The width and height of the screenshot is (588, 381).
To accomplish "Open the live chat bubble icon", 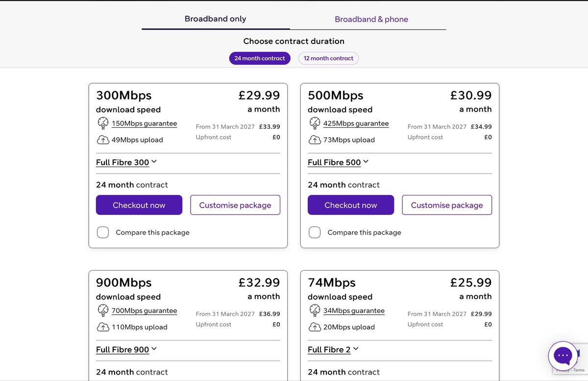I will pyautogui.click(x=563, y=356).
